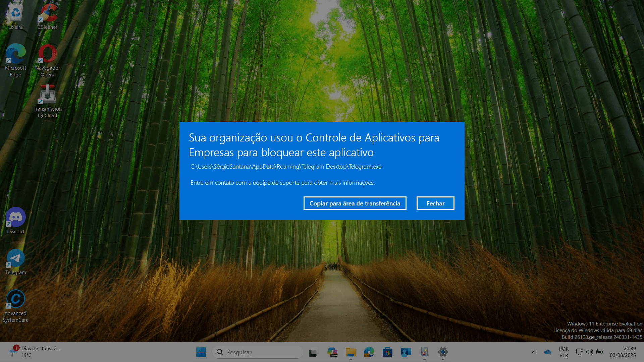Click Copiar para área de transferência button
644x362 pixels.
point(355,203)
